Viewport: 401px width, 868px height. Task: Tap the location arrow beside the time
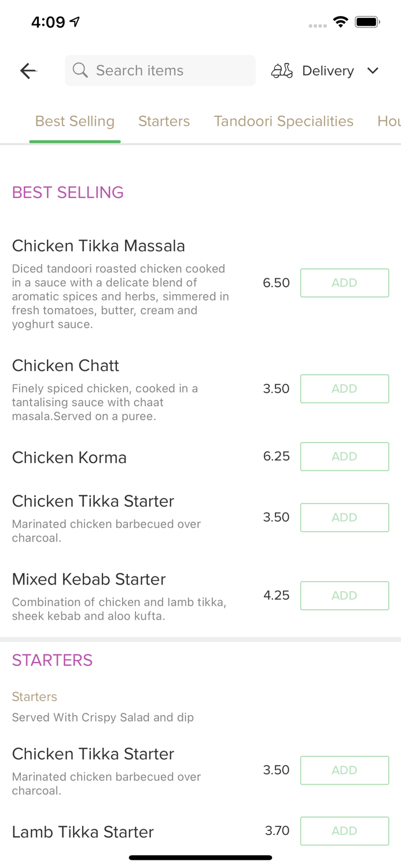75,22
